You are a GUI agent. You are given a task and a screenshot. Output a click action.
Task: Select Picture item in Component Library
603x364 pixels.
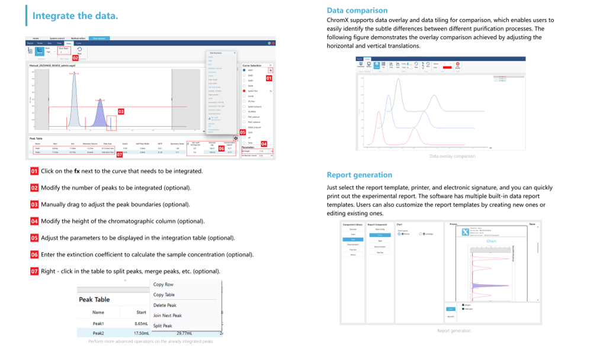(353, 255)
